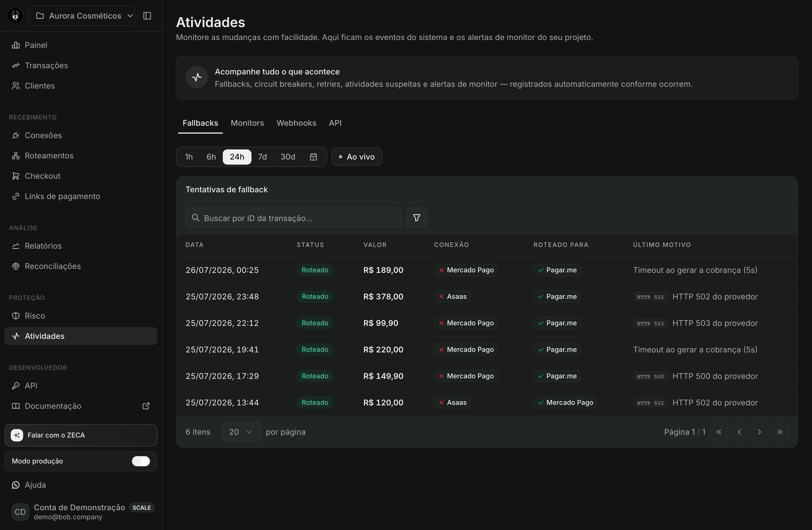The width and height of the screenshot is (812, 530).
Task: Click Asaas connection in the 23:48 row
Action: click(453, 297)
